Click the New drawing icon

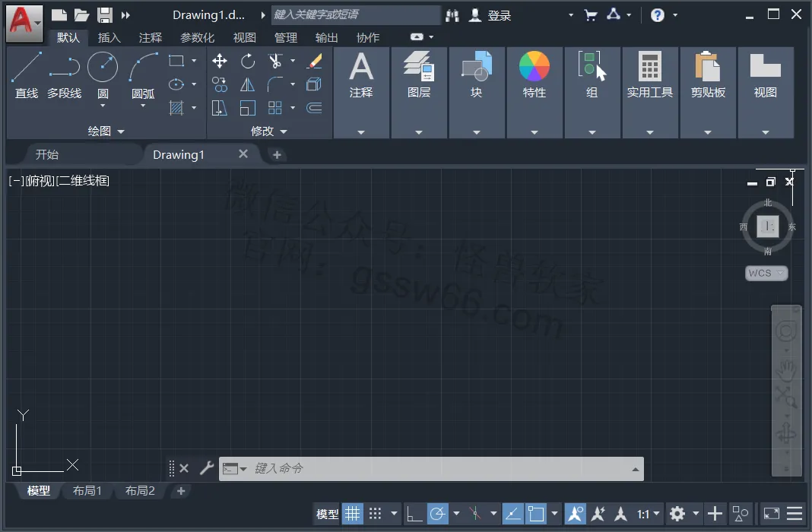click(59, 15)
